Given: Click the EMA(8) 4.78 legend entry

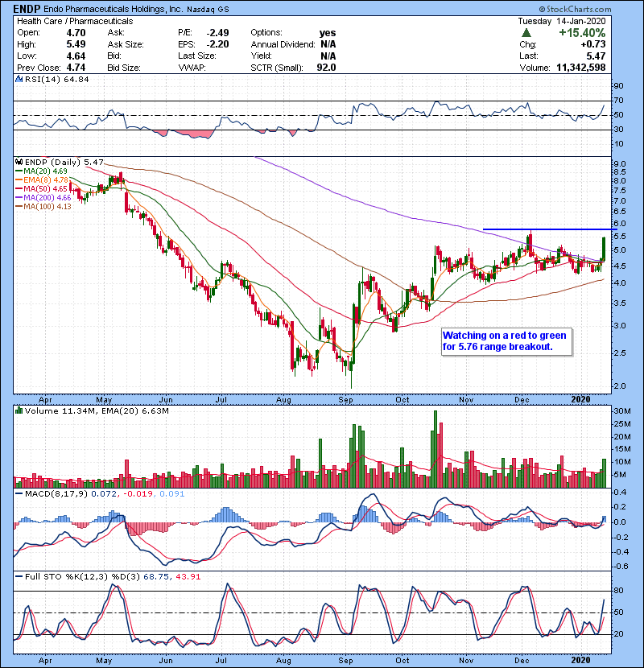Looking at the screenshot, I should point(42,179).
